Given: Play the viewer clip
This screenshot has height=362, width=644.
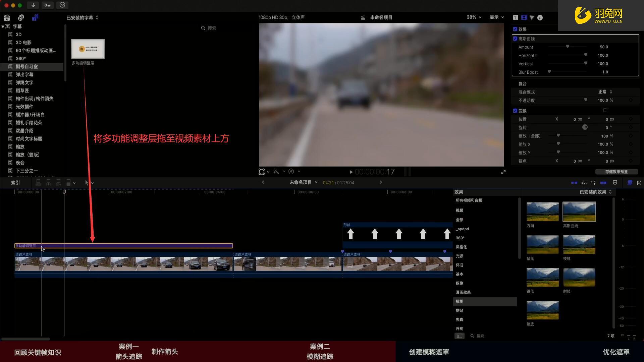Looking at the screenshot, I should click(351, 172).
